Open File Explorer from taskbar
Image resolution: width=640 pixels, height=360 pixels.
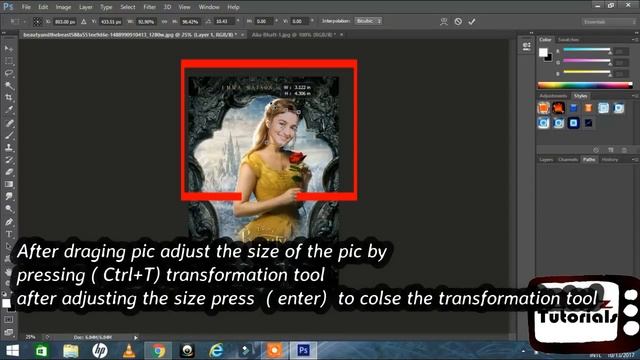click(71, 351)
